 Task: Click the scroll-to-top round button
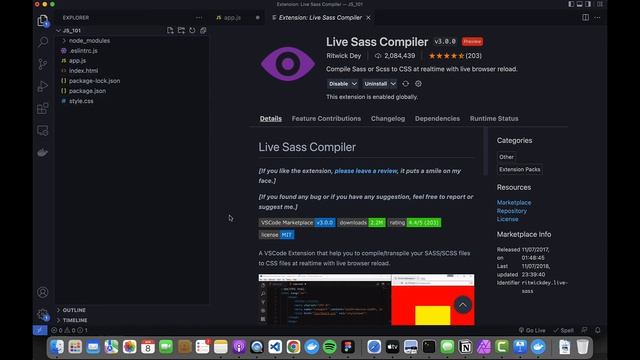(462, 305)
